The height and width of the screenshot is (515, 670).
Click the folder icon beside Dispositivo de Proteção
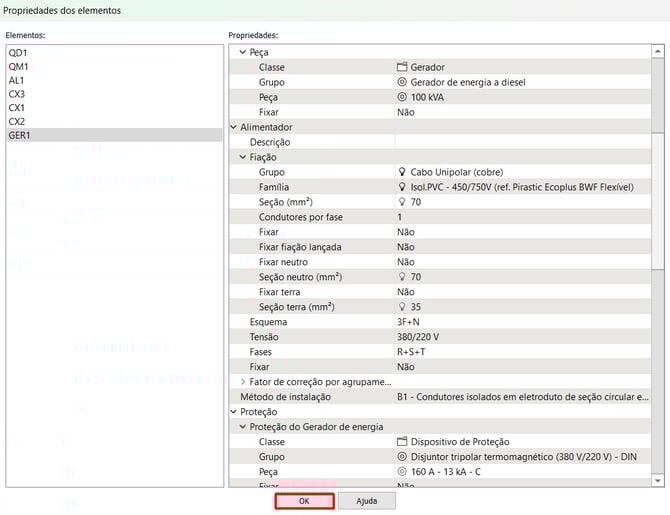pyautogui.click(x=402, y=442)
